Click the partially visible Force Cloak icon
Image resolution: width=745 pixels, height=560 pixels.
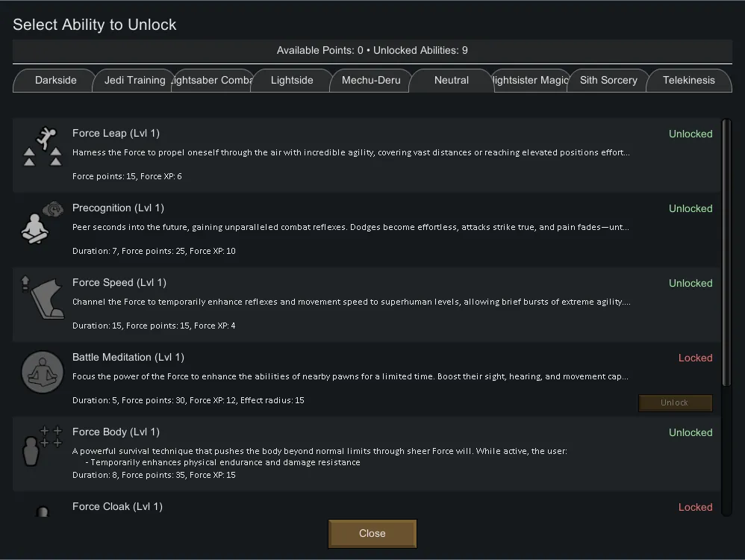[43, 511]
